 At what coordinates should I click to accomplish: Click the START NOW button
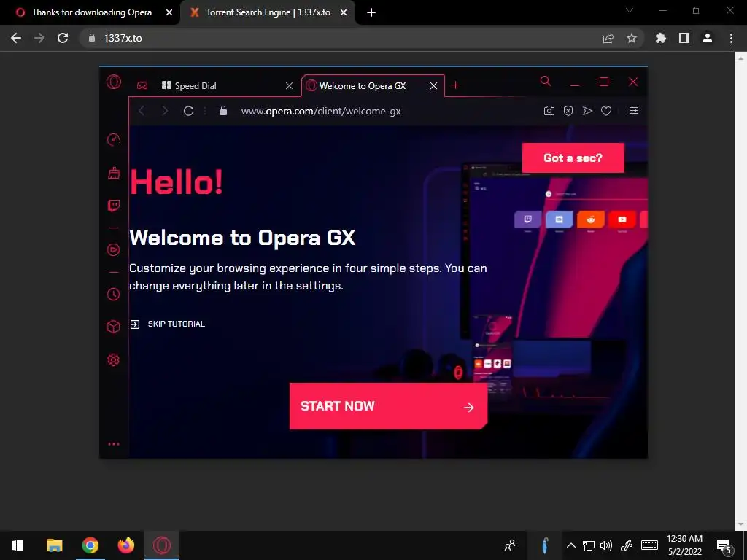click(388, 406)
